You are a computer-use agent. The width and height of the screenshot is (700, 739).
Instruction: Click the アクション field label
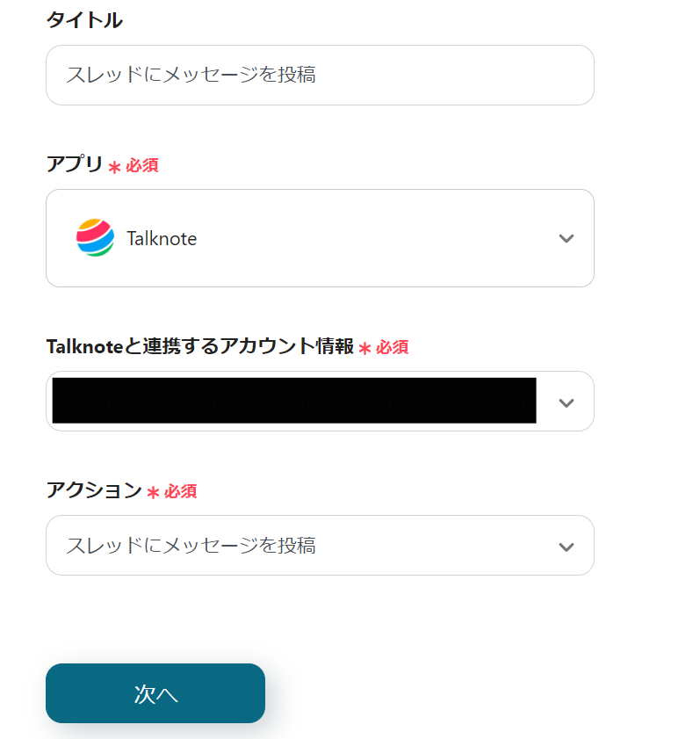(94, 490)
